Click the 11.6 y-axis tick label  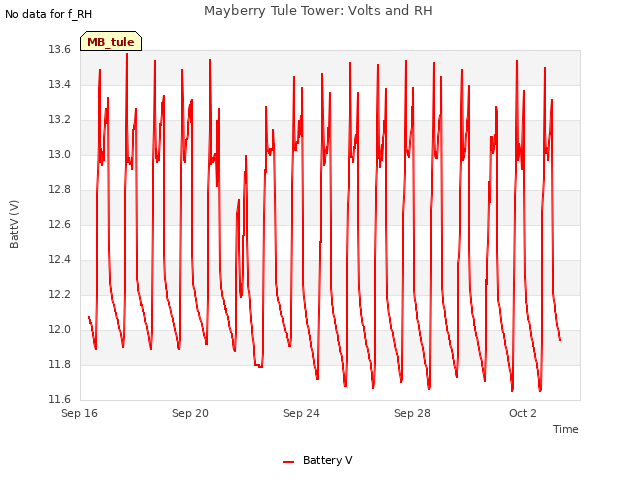(x=60, y=399)
